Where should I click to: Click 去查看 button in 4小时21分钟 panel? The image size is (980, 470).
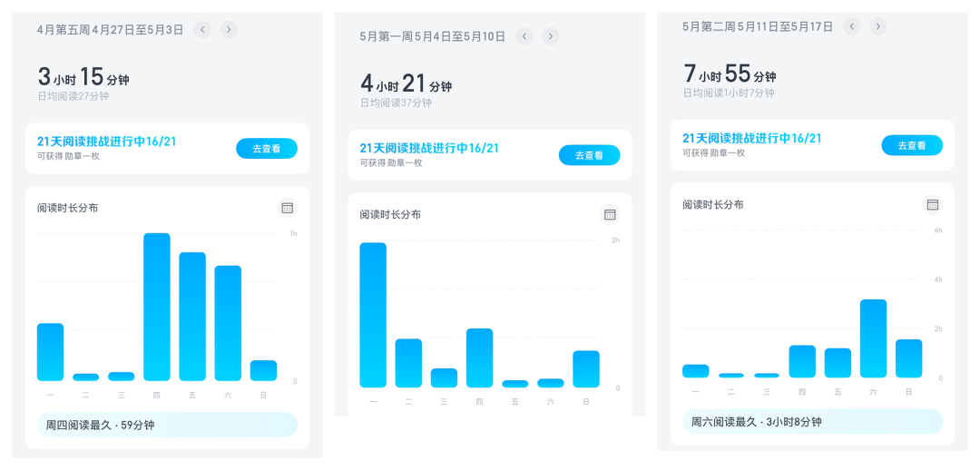tap(590, 155)
